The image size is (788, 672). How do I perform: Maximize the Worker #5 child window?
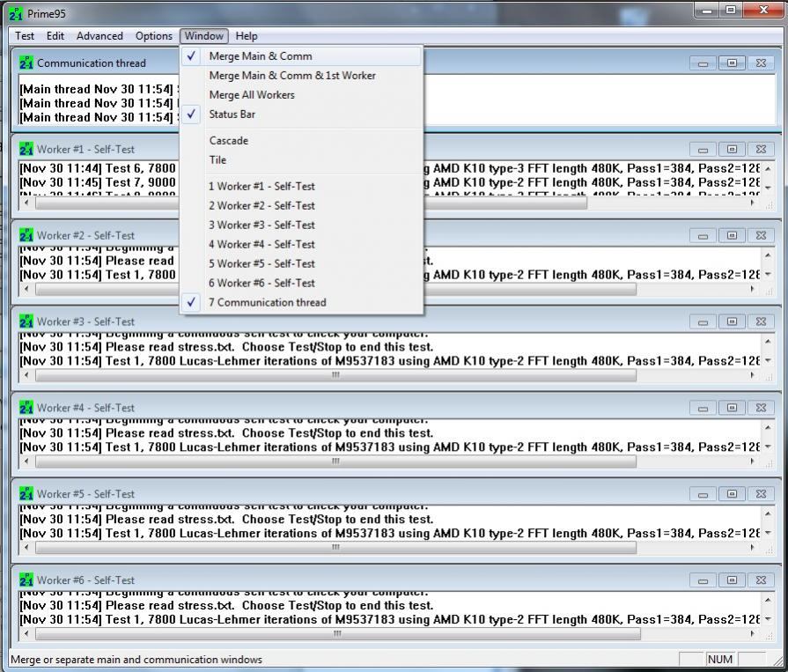coord(733,494)
